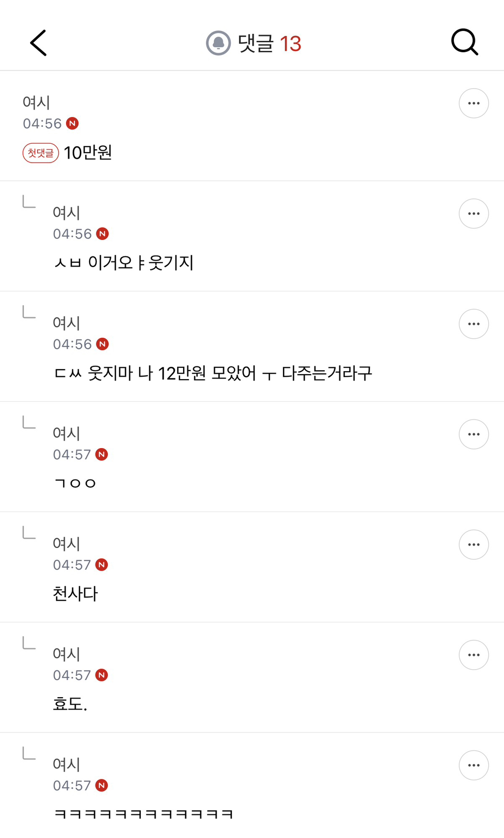The height and width of the screenshot is (838, 504).
Task: Tap the reply text 효도.
Action: [70, 704]
